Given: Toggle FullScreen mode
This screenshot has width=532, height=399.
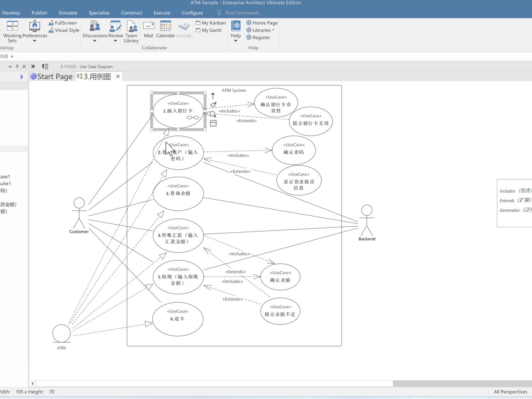Looking at the screenshot, I should pos(63,23).
